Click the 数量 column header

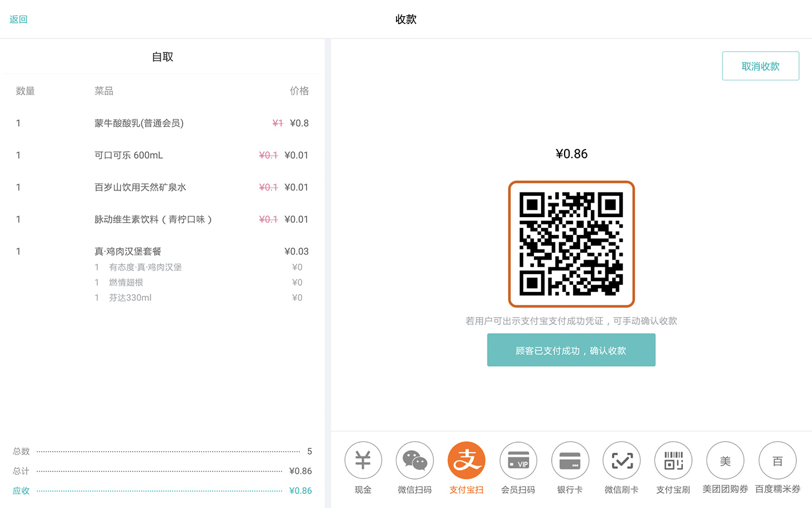click(x=25, y=90)
